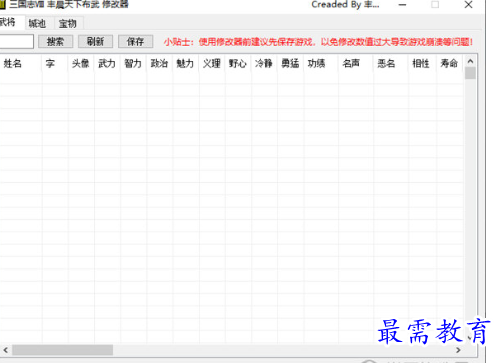The image size is (499, 363).
Task: Click the 刷新 refresh button
Action: pos(95,42)
